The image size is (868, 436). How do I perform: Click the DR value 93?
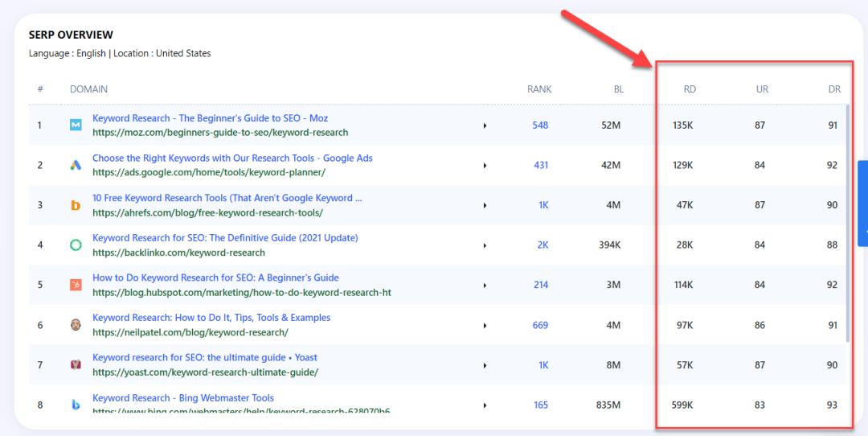pos(832,405)
